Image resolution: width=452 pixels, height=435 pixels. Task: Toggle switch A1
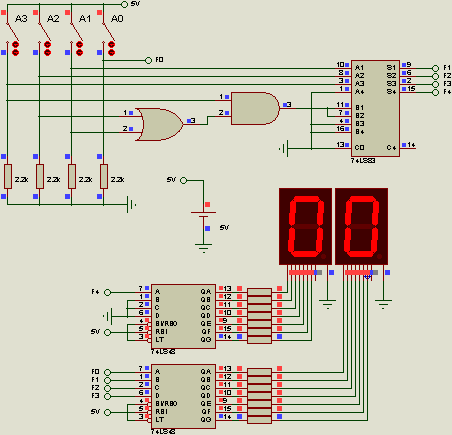[76, 33]
